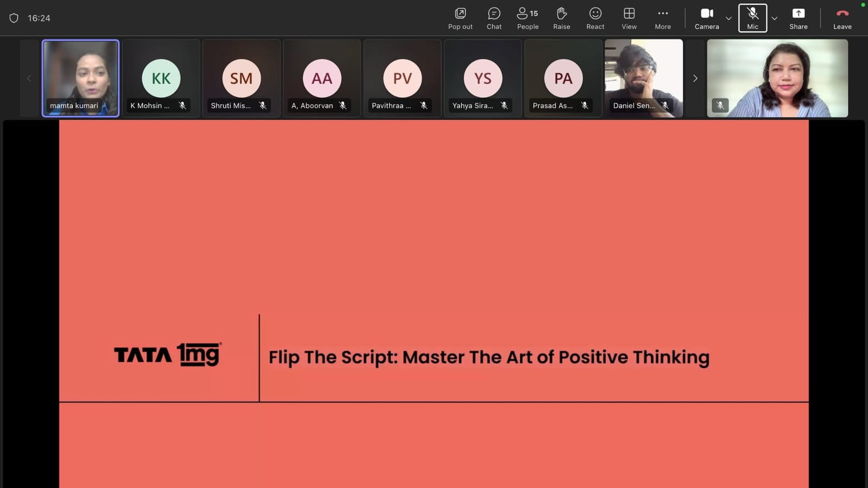868x488 pixels.
Task: Expand the Camera options dropdown arrow
Action: [x=729, y=18]
